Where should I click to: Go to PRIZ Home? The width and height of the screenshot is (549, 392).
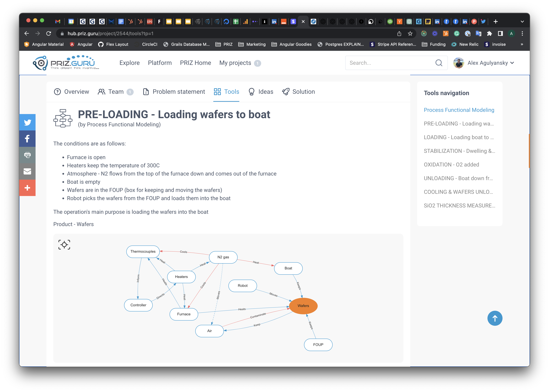point(196,63)
